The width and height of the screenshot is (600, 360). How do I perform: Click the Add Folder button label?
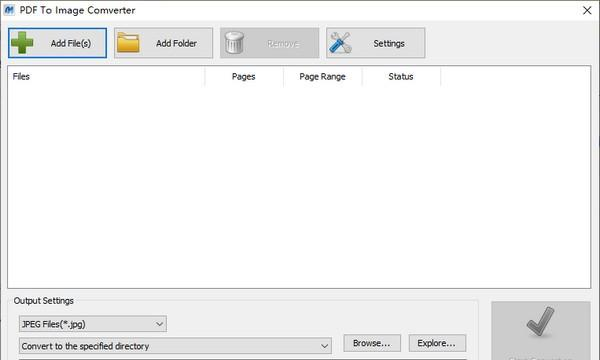pos(176,44)
